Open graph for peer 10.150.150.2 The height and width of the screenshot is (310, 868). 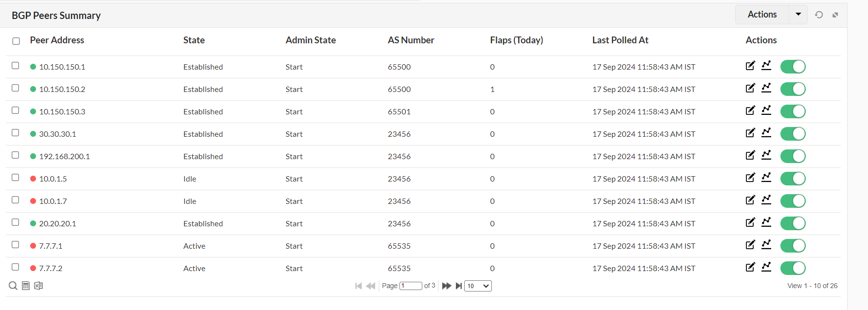766,89
